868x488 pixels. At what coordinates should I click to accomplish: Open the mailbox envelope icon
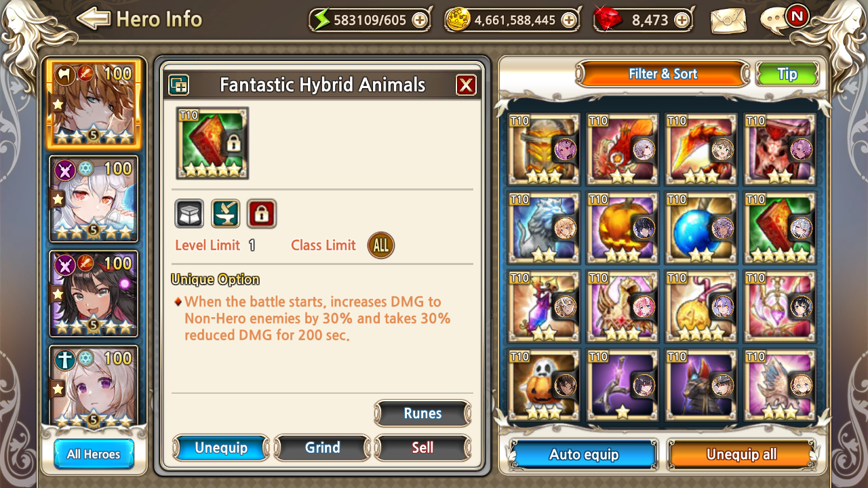(728, 20)
